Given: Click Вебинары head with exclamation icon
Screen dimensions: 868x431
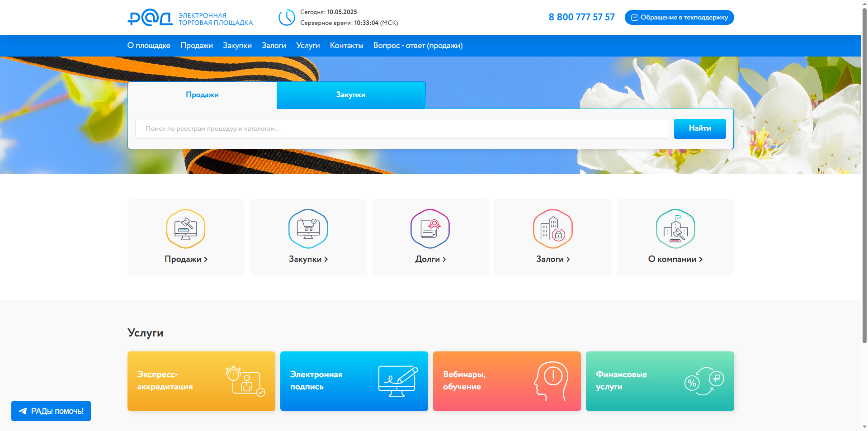Looking at the screenshot, I should point(551,381).
